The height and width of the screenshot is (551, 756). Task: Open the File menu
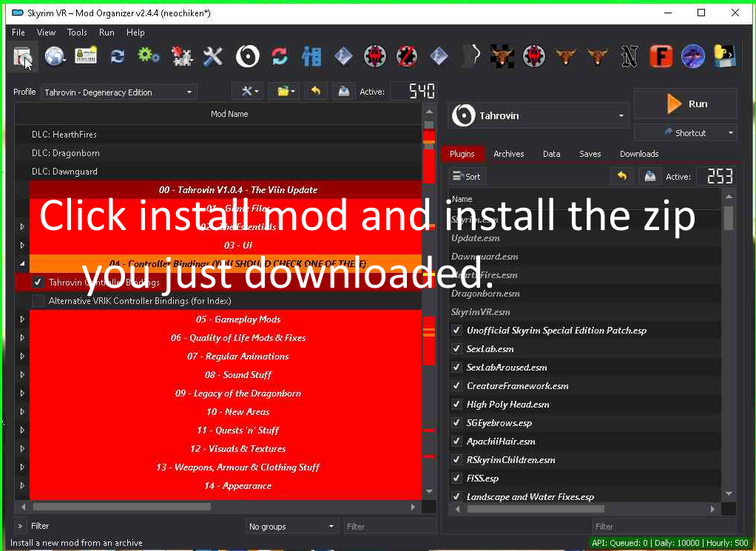(x=18, y=33)
